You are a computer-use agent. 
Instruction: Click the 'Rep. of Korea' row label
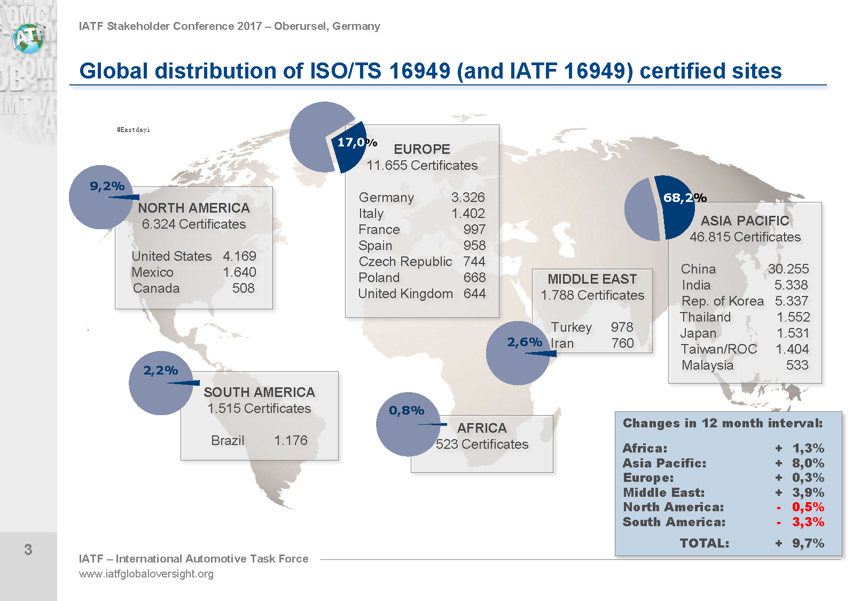(x=723, y=301)
